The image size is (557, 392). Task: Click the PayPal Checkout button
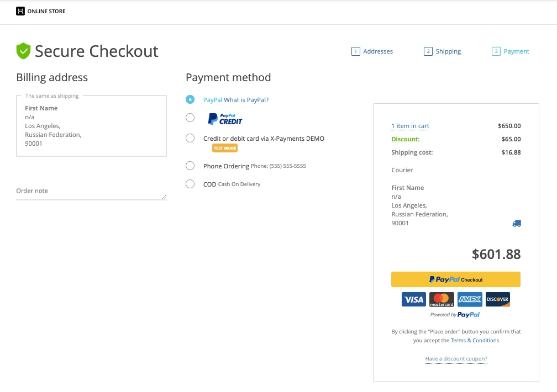coord(455,279)
